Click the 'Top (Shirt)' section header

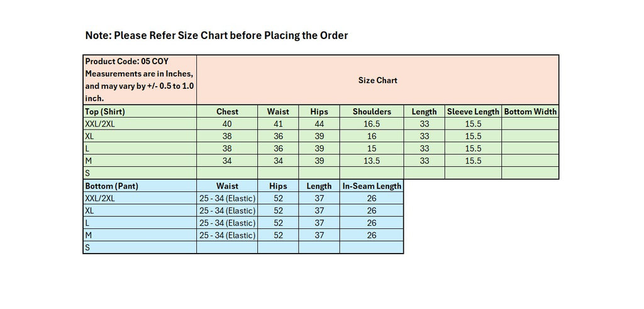point(105,111)
